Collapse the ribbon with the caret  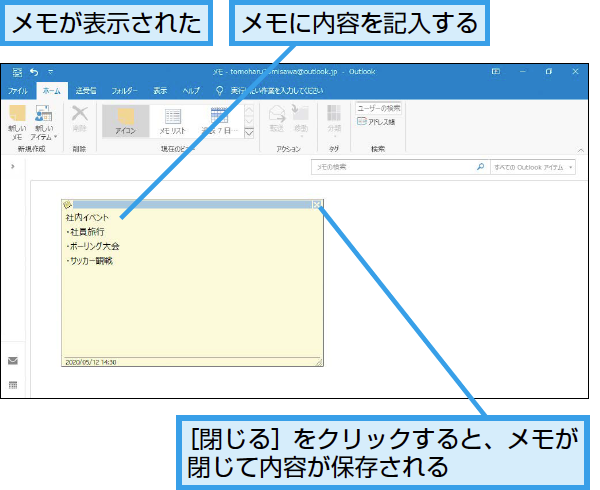[581, 150]
